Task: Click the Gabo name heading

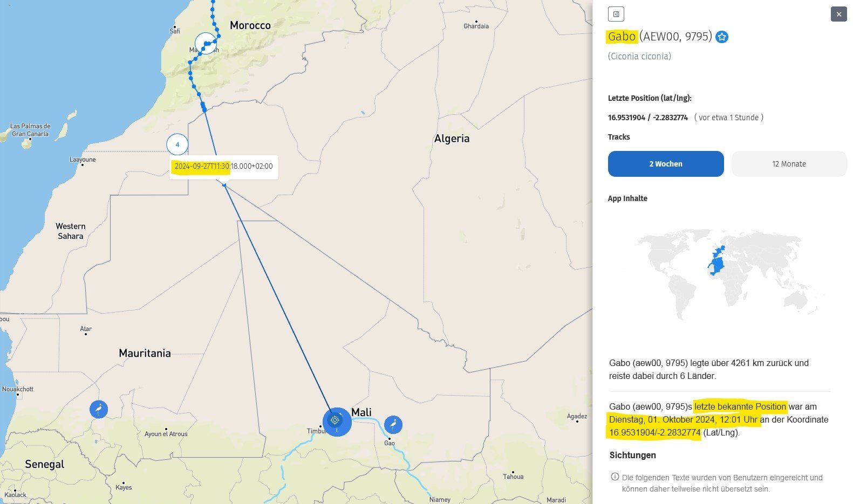Action: (x=622, y=37)
